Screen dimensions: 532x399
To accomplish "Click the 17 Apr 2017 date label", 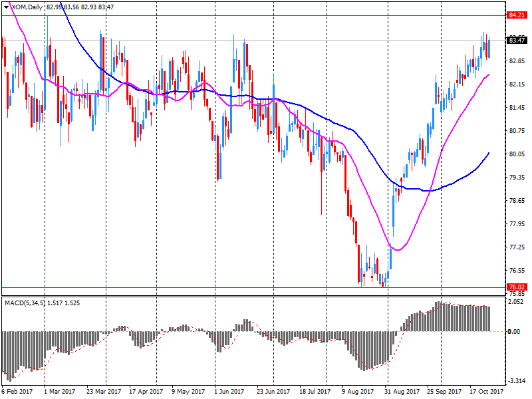I will coord(146,392).
